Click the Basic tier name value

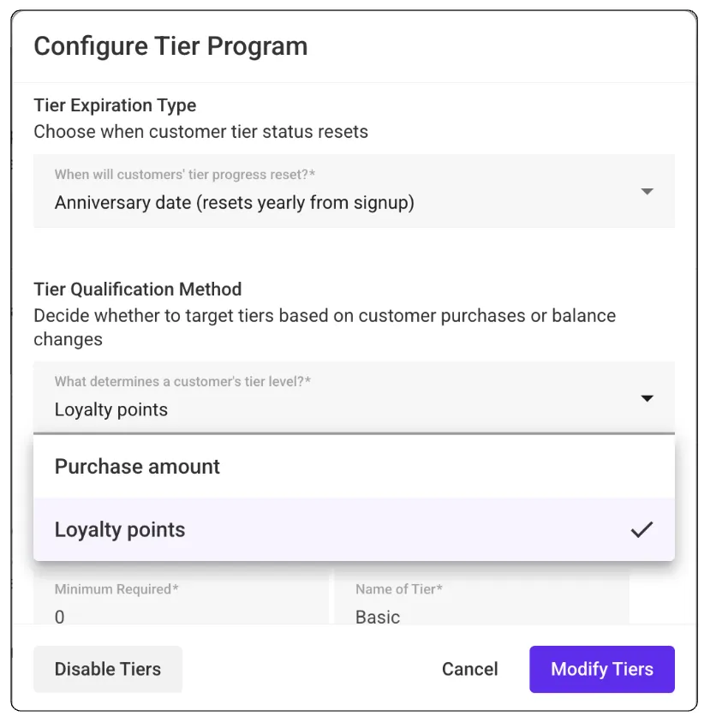point(378,616)
